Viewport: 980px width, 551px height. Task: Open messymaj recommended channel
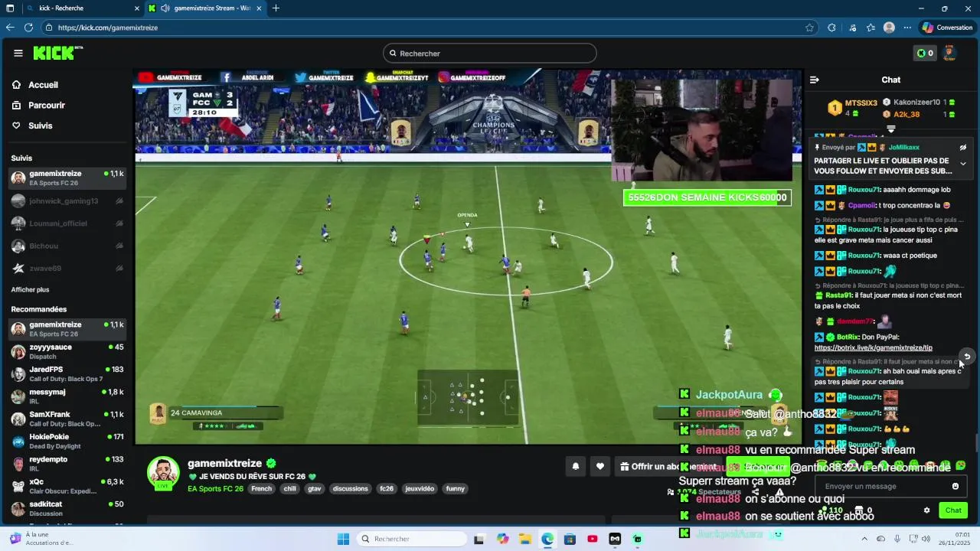click(67, 396)
